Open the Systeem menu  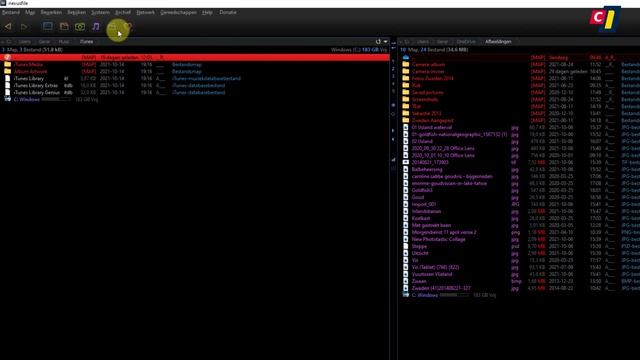(100, 13)
